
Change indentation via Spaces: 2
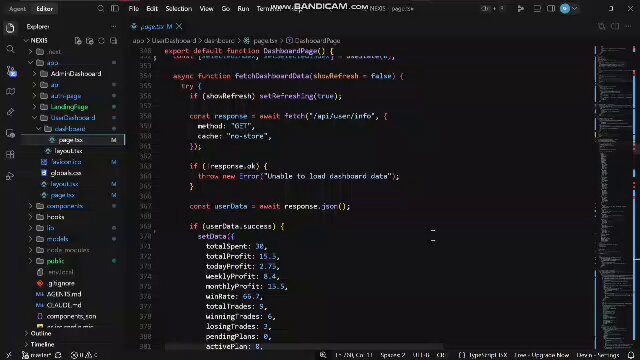[x=393, y=355]
